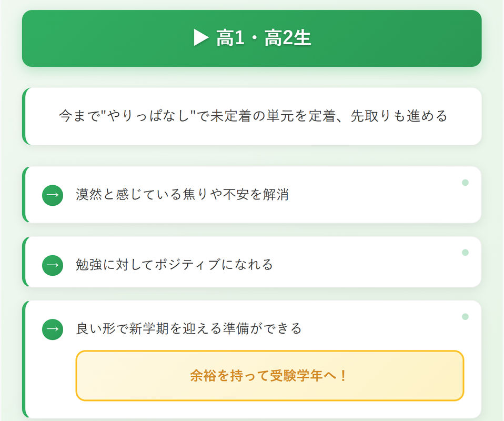Click the small dot on the ポジティブになれる card
Screen dimensions: 504x421
coord(465,253)
